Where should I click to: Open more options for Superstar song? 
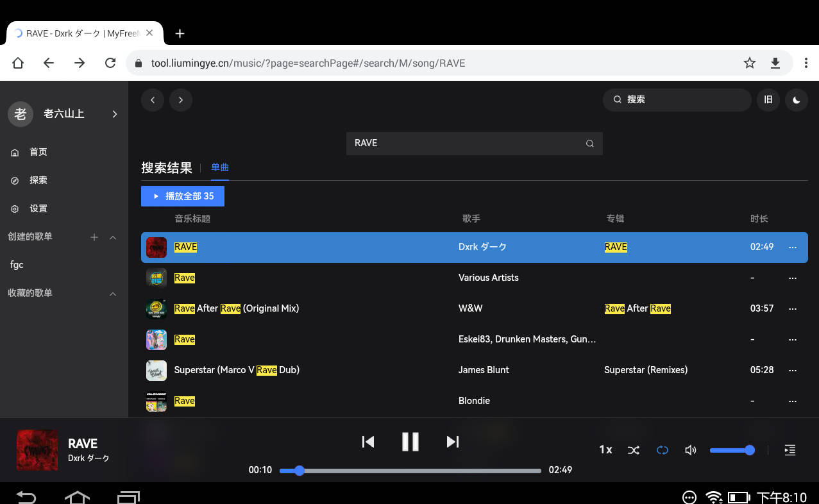(793, 370)
